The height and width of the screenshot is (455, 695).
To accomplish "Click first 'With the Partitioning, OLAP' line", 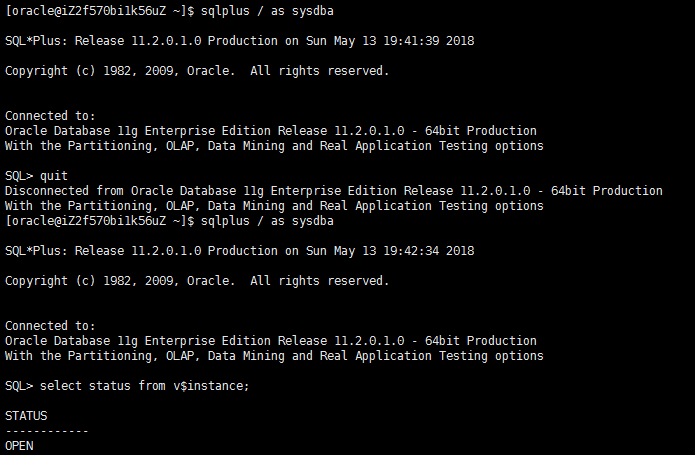I will click(x=274, y=146).
